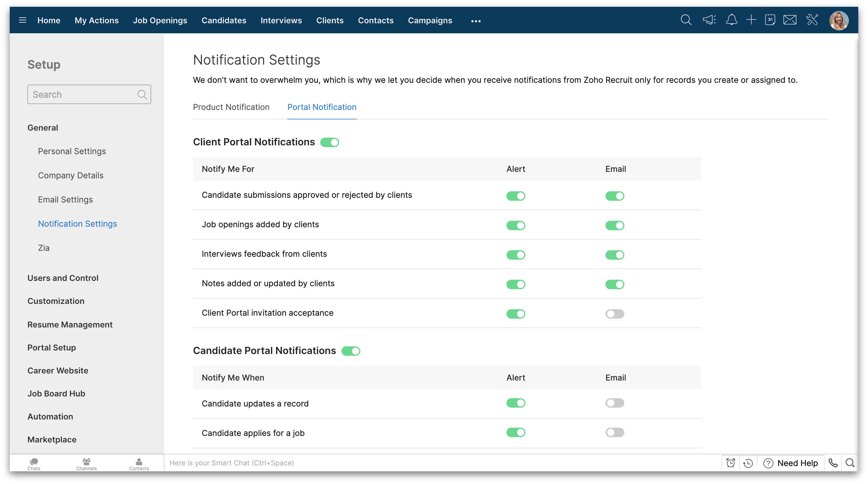This screenshot has width=868, height=484.
Task: Disable alert for Job openings added by clients
Action: tap(516, 225)
